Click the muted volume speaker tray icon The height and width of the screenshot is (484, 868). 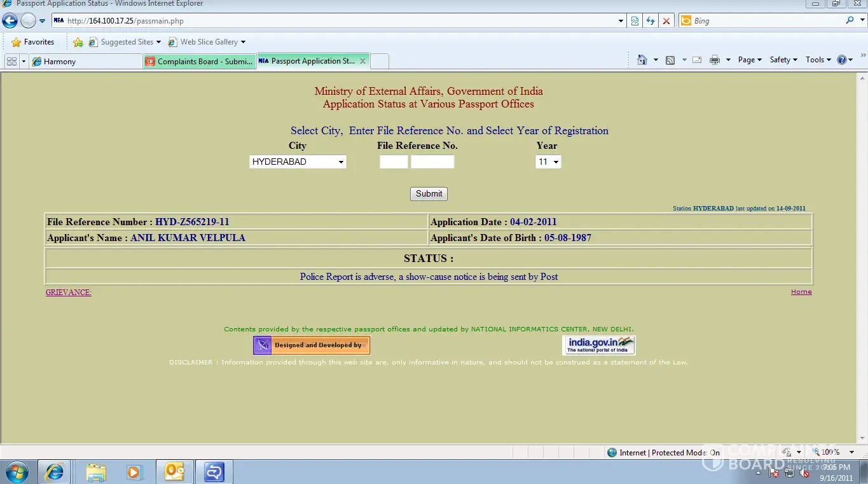pos(804,473)
